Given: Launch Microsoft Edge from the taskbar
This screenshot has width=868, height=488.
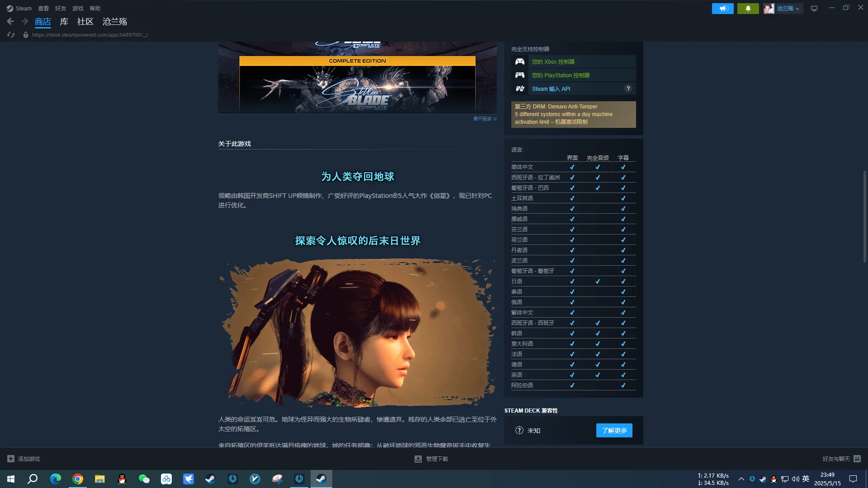Looking at the screenshot, I should click(55, 479).
